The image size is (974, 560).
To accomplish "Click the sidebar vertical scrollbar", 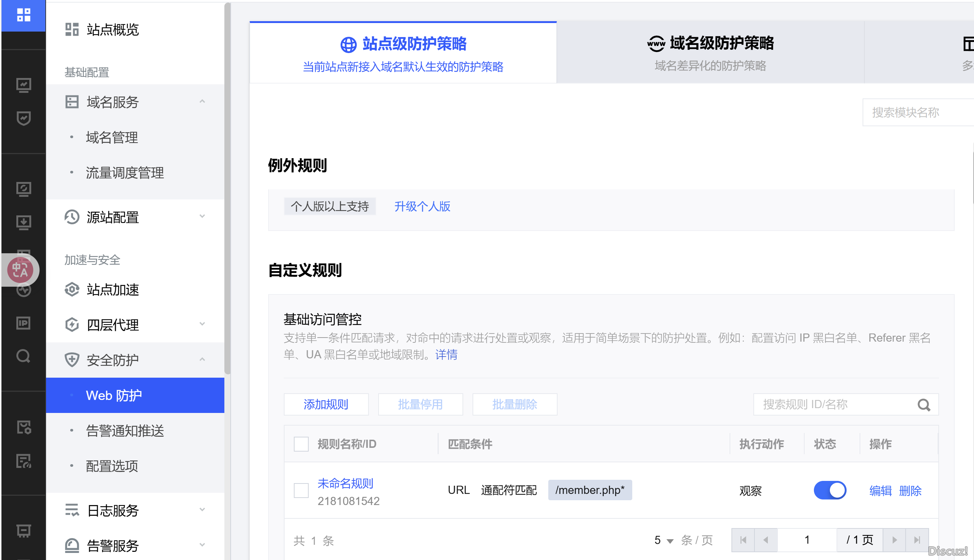I will (227, 189).
